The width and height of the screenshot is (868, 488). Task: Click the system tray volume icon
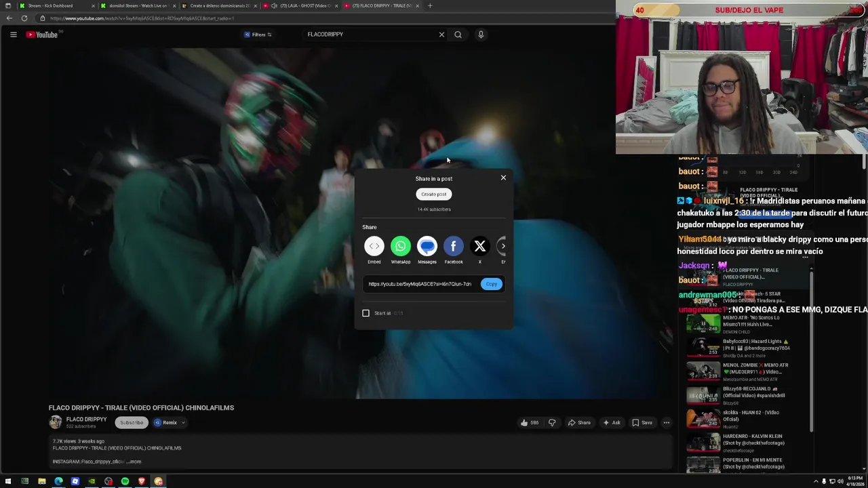point(840,481)
